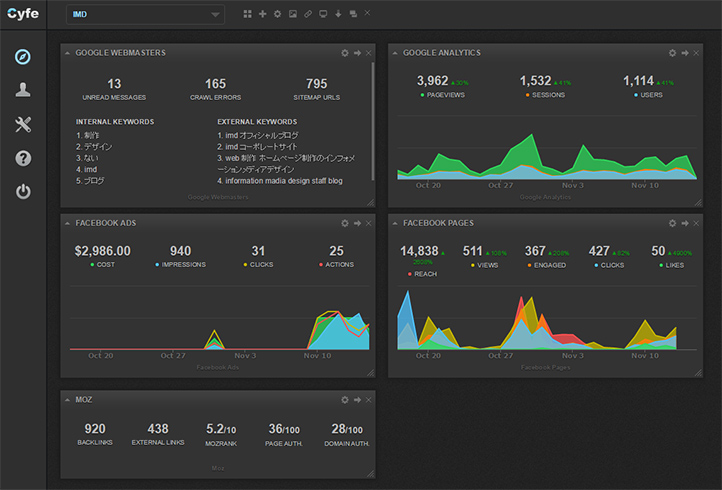The width and height of the screenshot is (722, 490).
Task: Open the IMD dashboard dropdown
Action: 145,14
